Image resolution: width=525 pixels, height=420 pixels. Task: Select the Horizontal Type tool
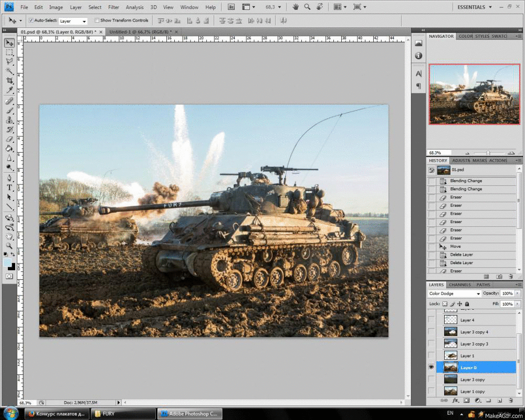(x=9, y=187)
